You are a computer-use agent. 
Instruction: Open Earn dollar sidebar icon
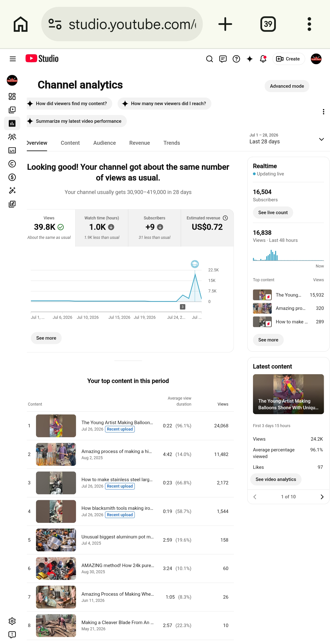[12, 177]
